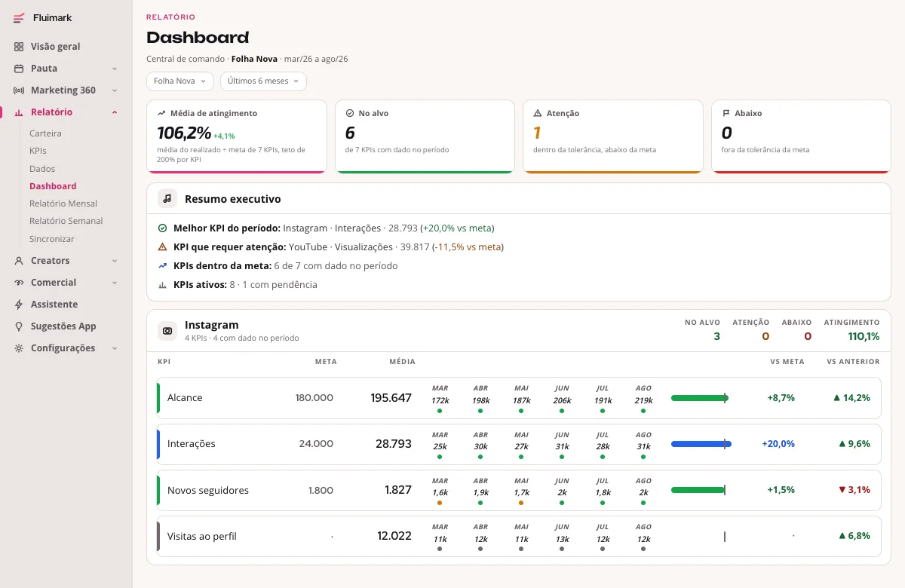
Task: Expand the Comercial chevron
Action: pos(115,283)
